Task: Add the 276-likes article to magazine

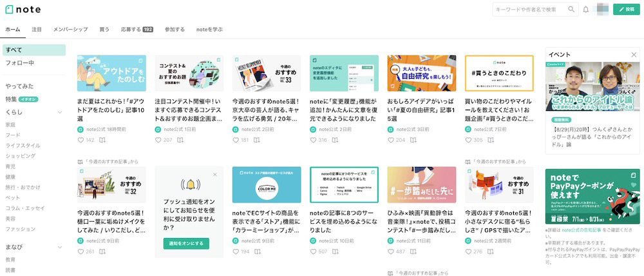Action: click(x=490, y=251)
